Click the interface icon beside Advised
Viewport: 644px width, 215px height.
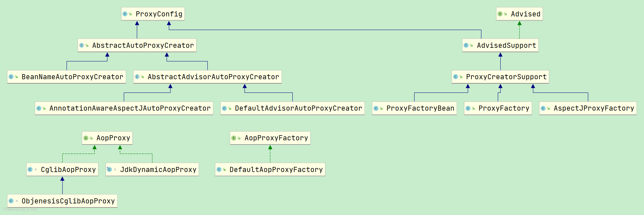pyautogui.click(x=500, y=14)
